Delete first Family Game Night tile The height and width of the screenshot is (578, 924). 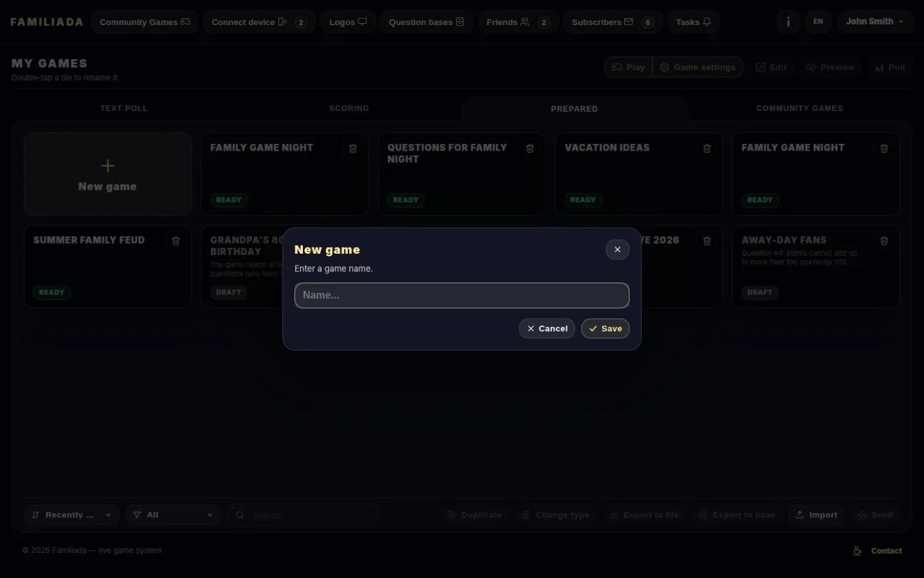353,149
